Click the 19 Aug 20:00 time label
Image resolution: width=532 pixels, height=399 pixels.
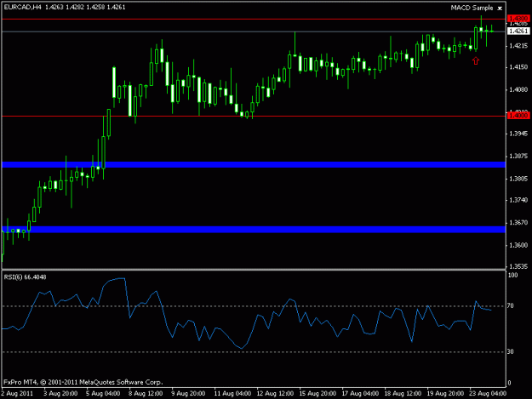[445, 393]
